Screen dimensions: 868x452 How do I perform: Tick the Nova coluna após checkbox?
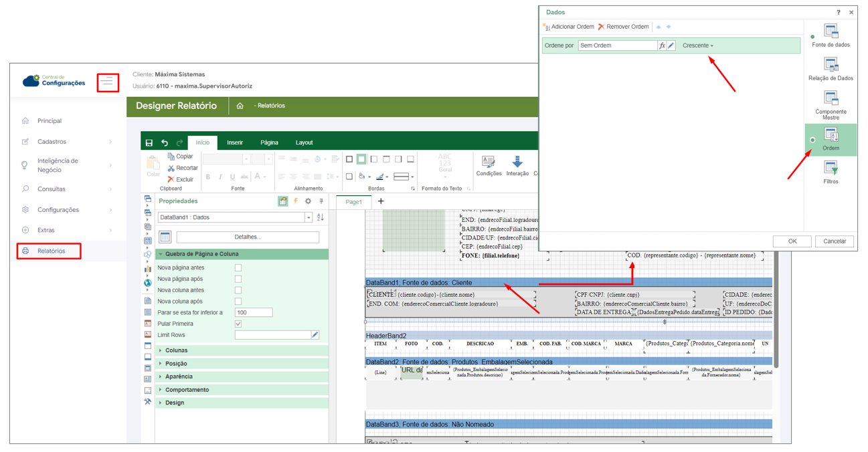pyautogui.click(x=238, y=302)
